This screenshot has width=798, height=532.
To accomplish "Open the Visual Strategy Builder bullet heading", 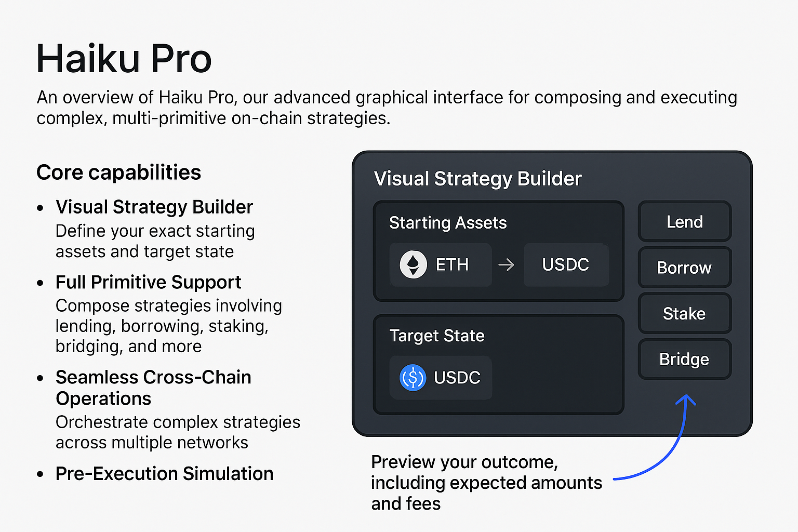I will (154, 207).
